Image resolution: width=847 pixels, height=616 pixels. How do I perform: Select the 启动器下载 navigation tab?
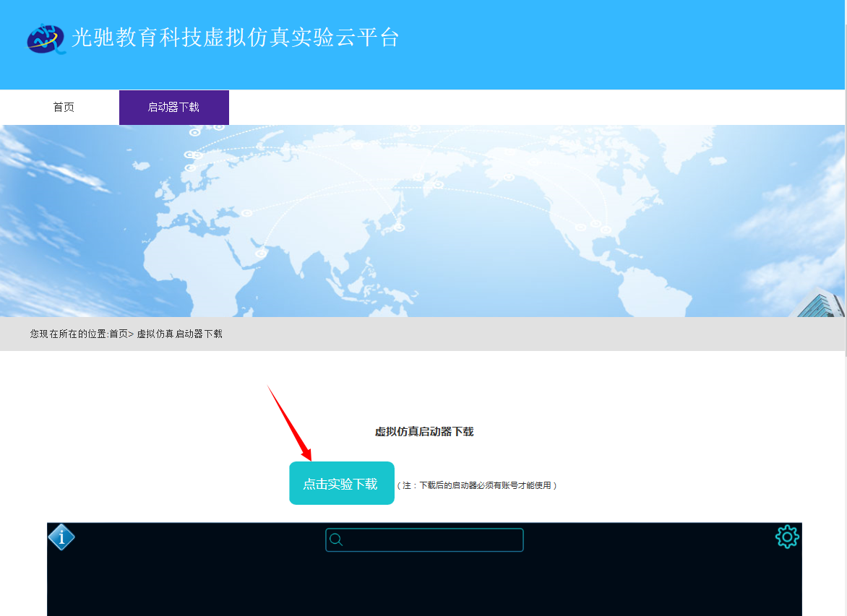173,108
